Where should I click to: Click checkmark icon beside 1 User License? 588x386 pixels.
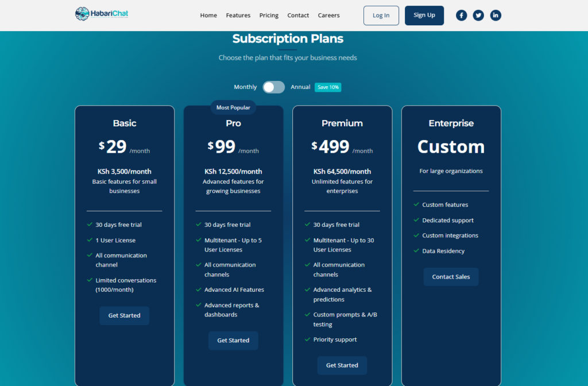[x=90, y=240]
